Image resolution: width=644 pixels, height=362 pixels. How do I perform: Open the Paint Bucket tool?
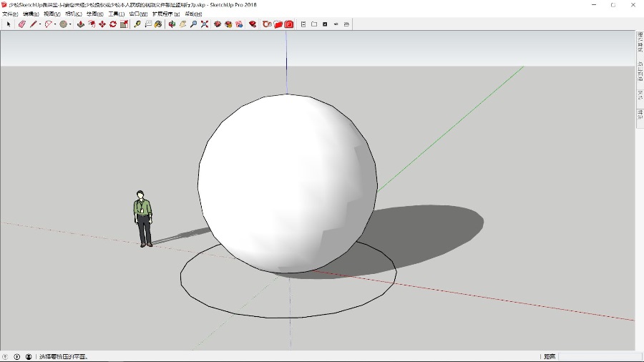click(158, 24)
